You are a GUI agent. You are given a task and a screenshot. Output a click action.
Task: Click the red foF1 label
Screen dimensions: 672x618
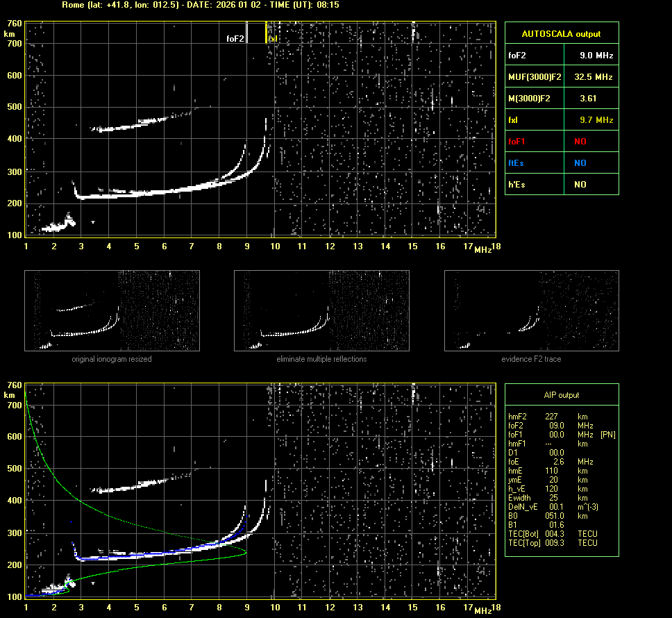point(517,142)
